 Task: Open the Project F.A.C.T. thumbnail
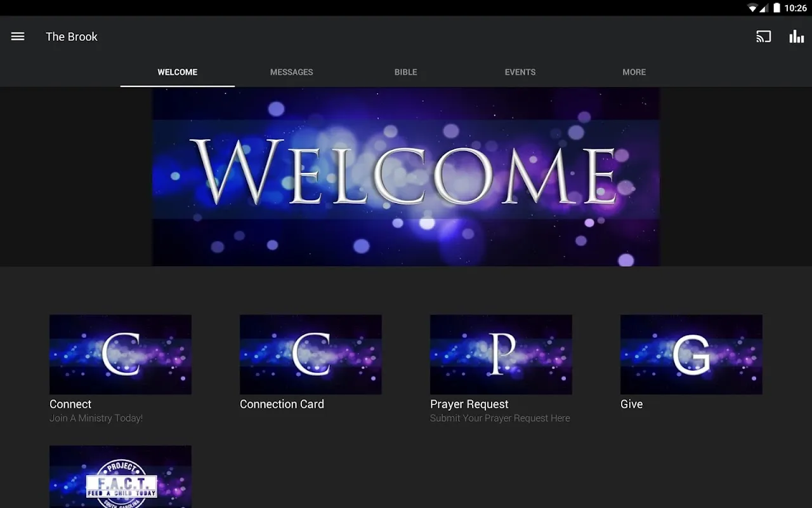(x=121, y=478)
